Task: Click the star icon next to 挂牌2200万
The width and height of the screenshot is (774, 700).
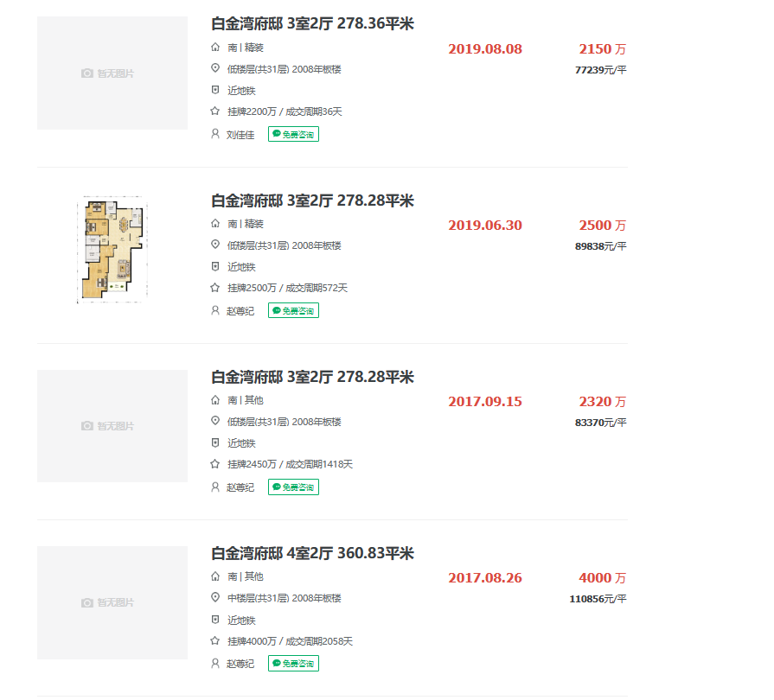Action: pos(215,111)
